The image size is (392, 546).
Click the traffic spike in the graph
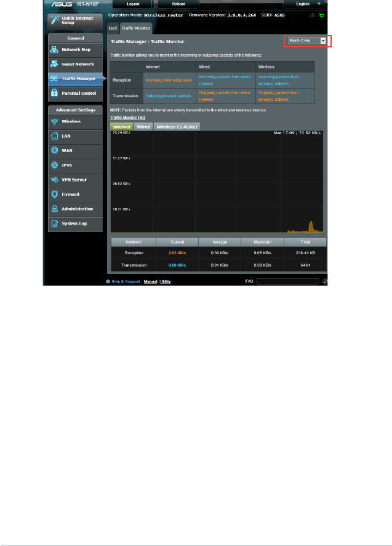click(x=311, y=227)
